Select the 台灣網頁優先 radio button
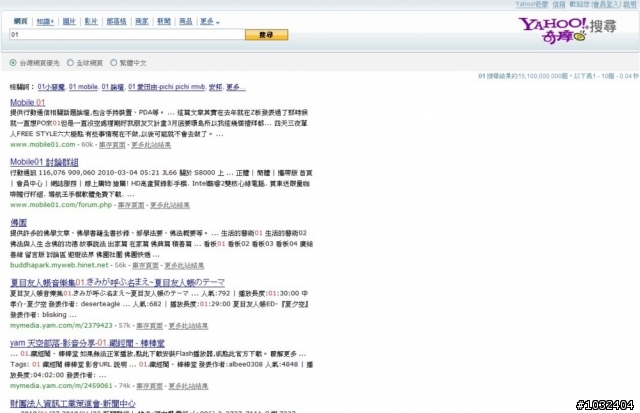Image resolution: width=640 pixels, height=413 pixels. [x=13, y=63]
